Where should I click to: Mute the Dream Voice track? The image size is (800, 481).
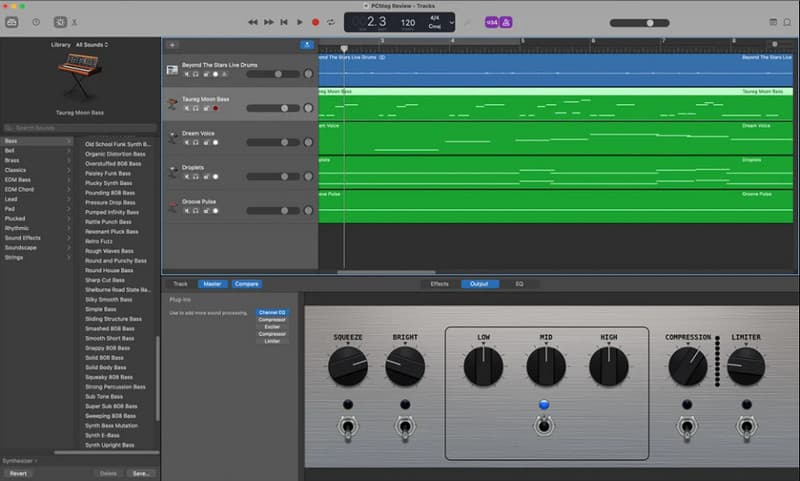[187, 142]
